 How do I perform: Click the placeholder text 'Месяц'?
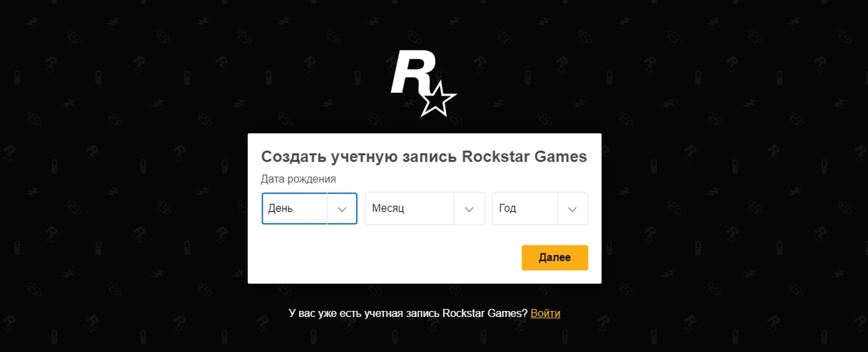(388, 209)
